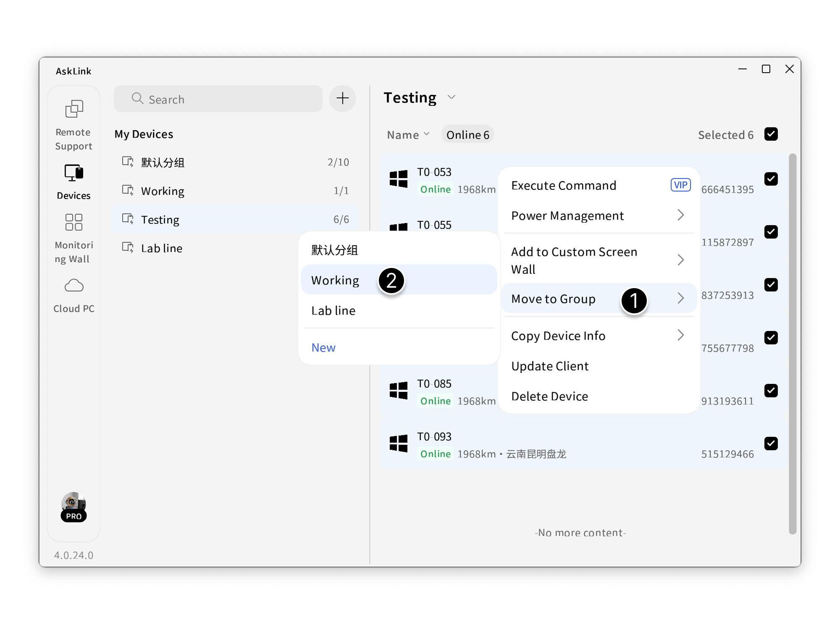Image resolution: width=840 pixels, height=630 pixels.
Task: Open the Name sort dropdown
Action: [x=408, y=134]
